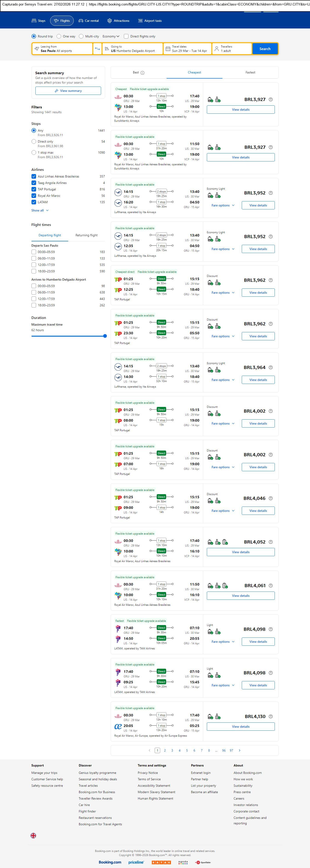Click the help icon beside BRL4,130 price
Viewport: 310px width, 868px height.
pyautogui.click(x=270, y=716)
